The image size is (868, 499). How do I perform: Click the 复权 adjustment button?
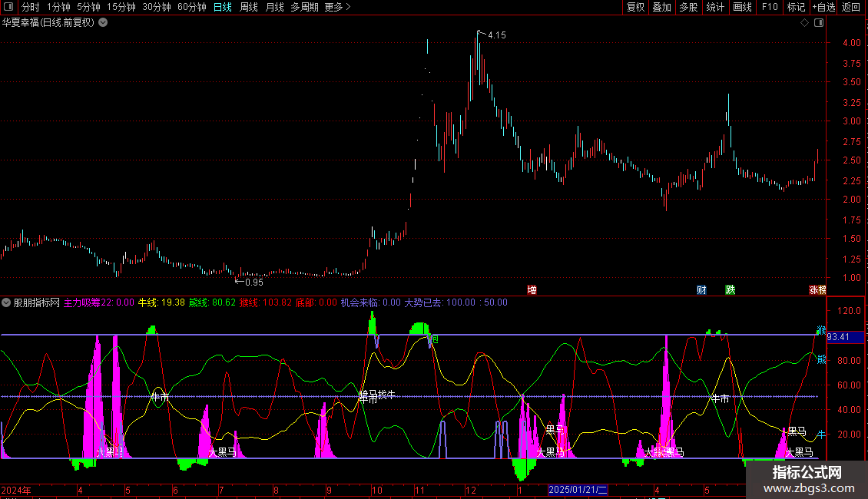(635, 7)
